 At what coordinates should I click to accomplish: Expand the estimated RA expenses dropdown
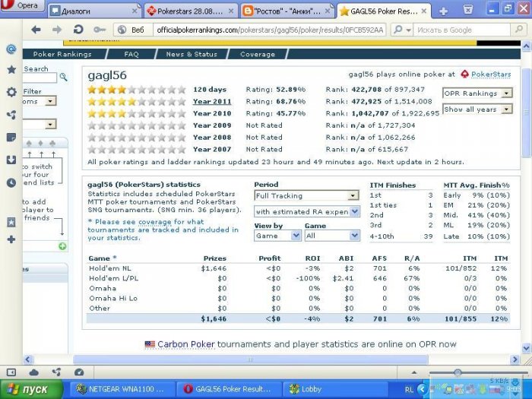(306, 212)
